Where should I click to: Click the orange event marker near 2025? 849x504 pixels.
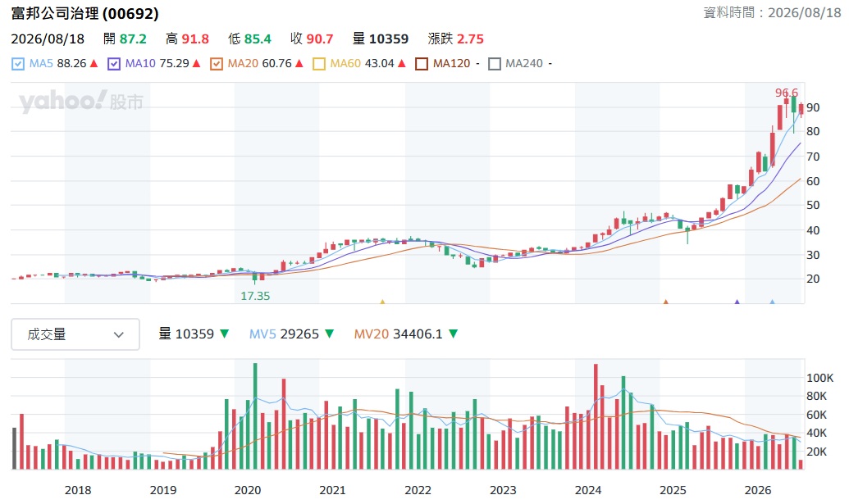pyautogui.click(x=665, y=302)
